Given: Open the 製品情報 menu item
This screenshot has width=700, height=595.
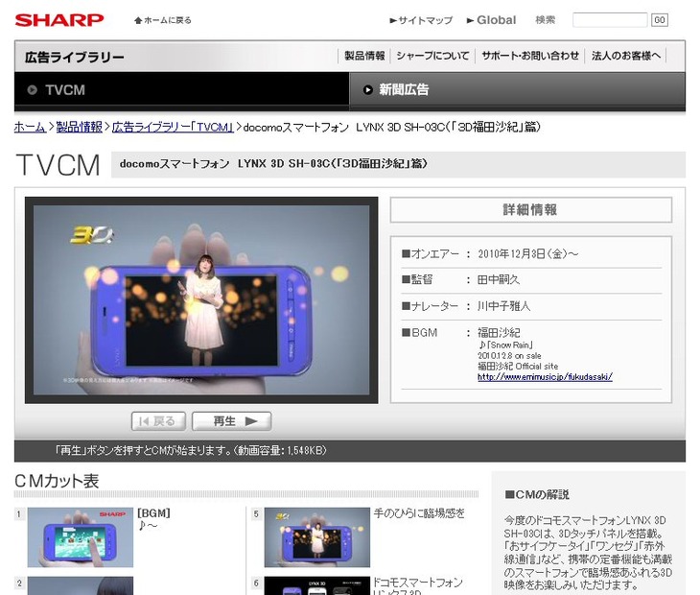Looking at the screenshot, I should (364, 56).
